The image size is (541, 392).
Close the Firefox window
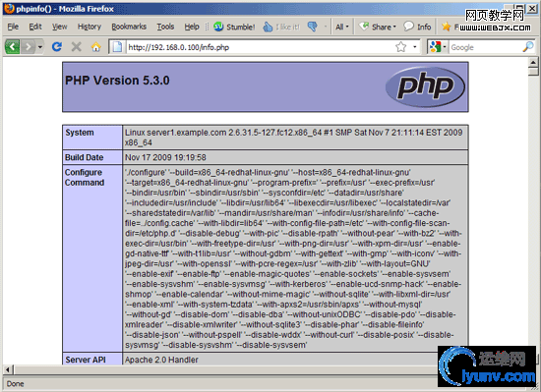click(x=533, y=8)
